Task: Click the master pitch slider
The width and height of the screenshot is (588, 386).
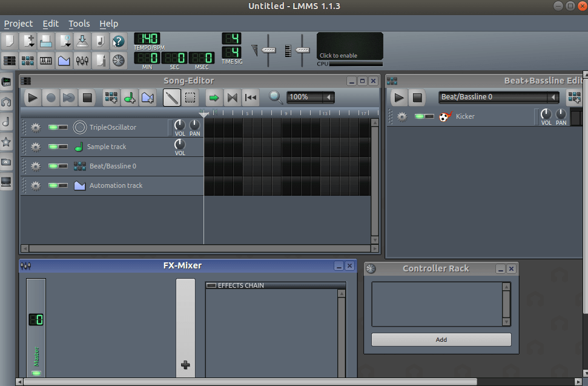Action: coord(302,50)
